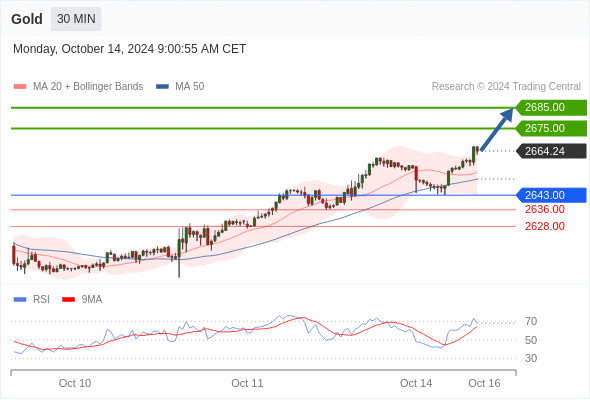Click the Oct 14 date axis label
Image resolution: width=590 pixels, height=400 pixels.
click(416, 383)
